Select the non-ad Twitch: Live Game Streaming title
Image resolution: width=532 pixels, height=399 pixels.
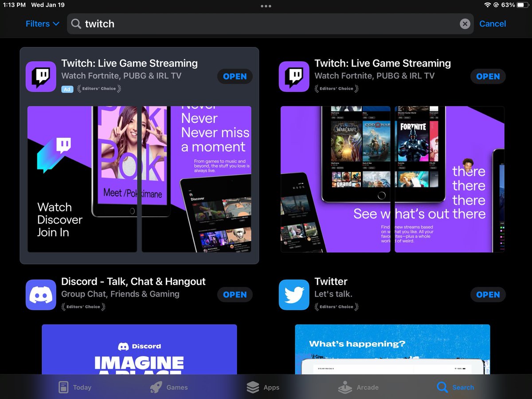pyautogui.click(x=383, y=63)
